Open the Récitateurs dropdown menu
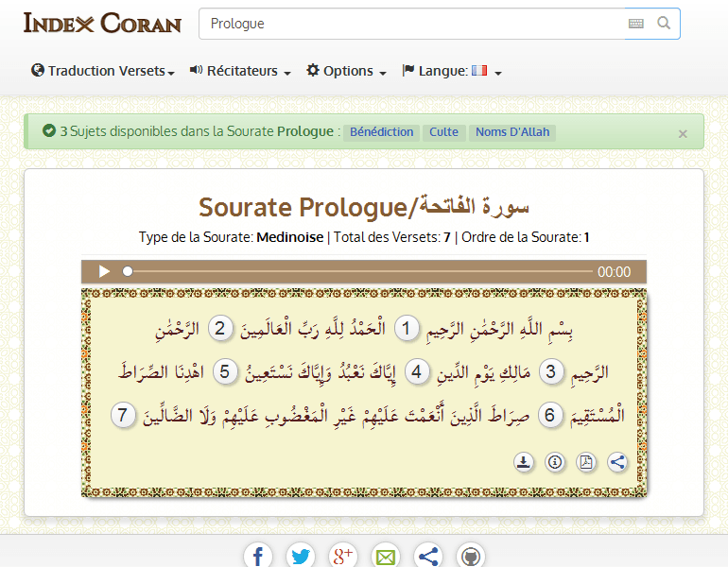Image resolution: width=728 pixels, height=567 pixels. (x=240, y=71)
